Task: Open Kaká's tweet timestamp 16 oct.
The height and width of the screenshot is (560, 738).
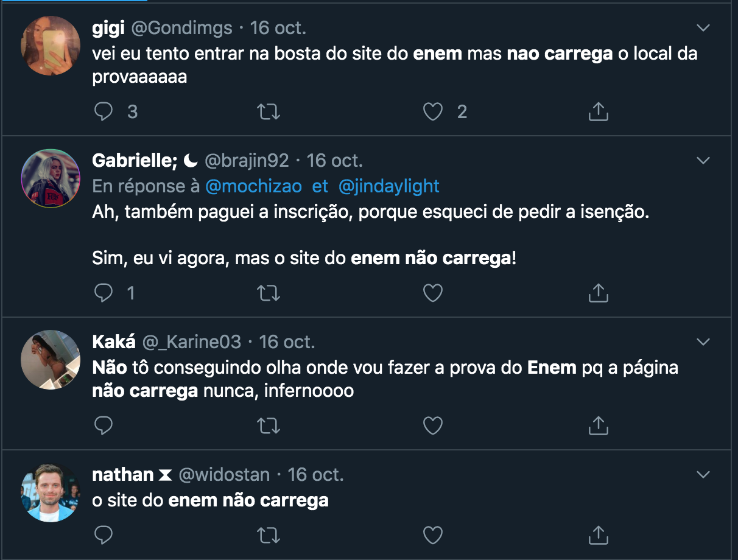Action: tap(287, 342)
